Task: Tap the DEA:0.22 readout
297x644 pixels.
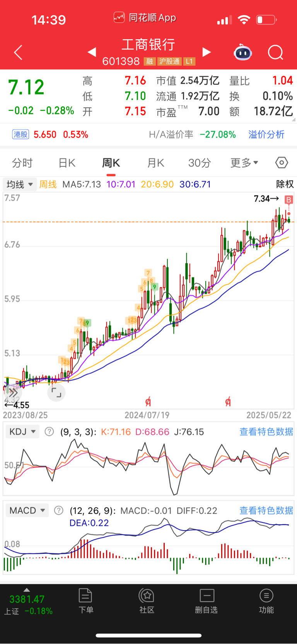Action: (89, 523)
